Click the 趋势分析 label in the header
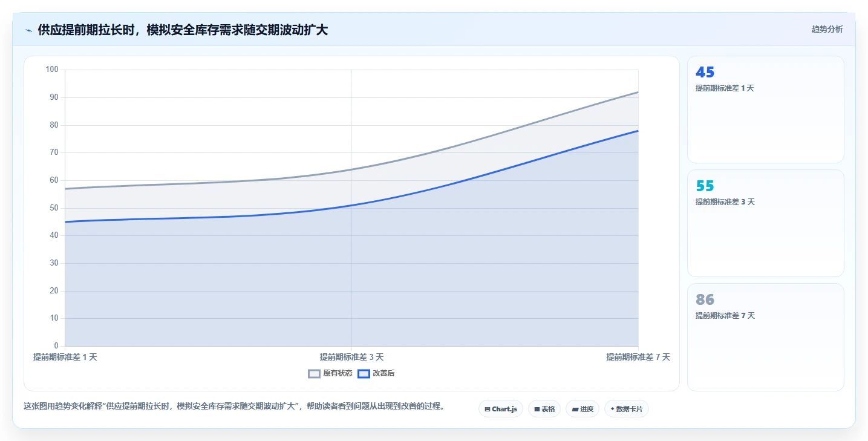This screenshot has height=441, width=868. 827,29
